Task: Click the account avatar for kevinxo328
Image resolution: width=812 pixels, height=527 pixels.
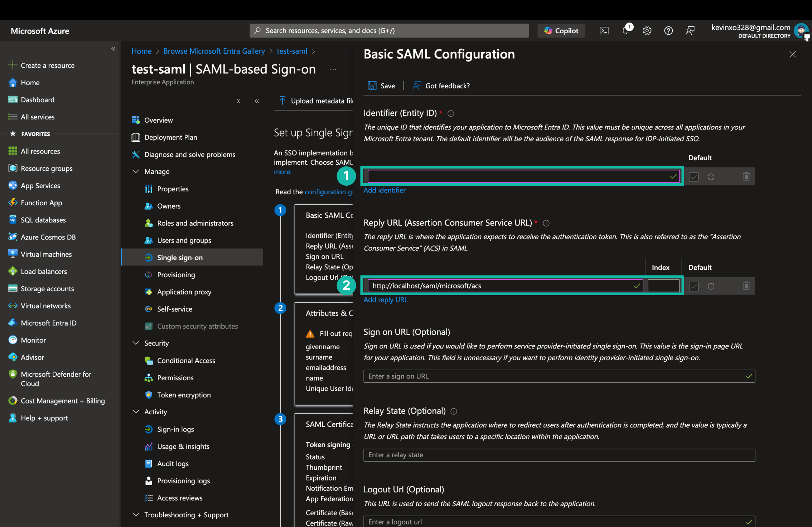Action: [801, 31]
